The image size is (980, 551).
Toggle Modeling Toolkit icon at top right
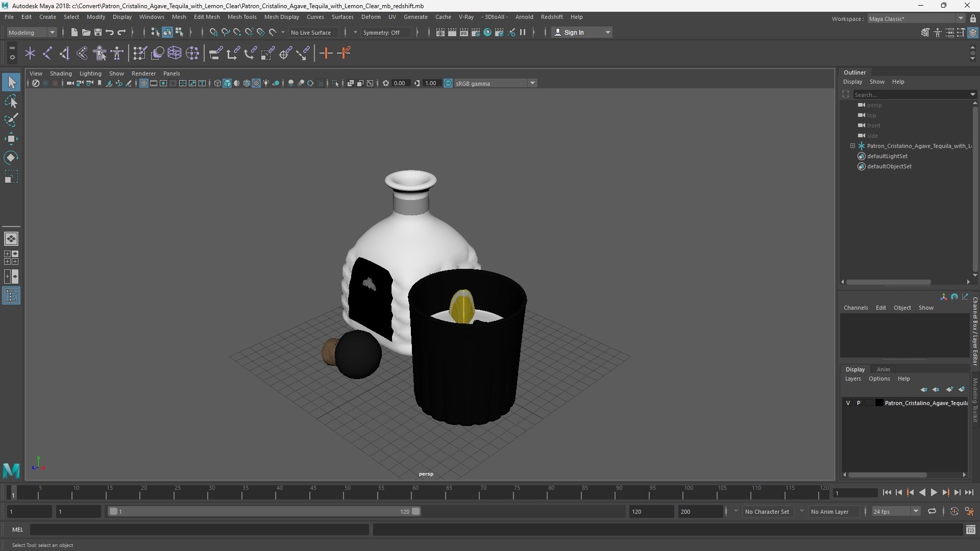click(925, 33)
